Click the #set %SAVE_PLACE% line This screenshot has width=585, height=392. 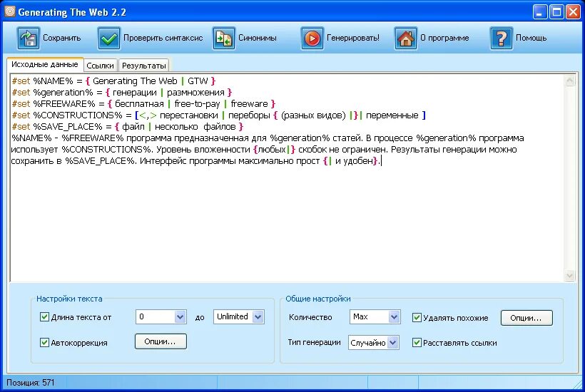point(127,127)
